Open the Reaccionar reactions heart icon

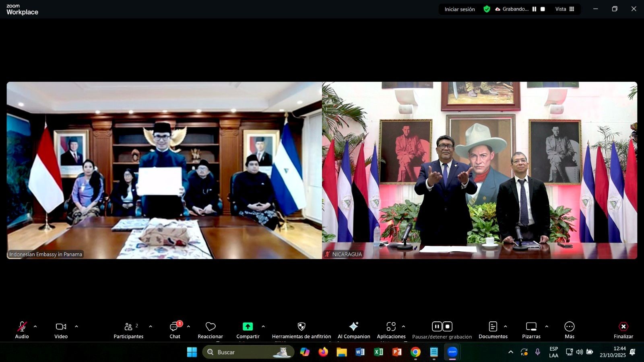210,327
